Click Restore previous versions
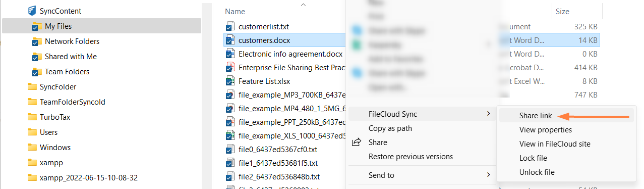644x189 pixels. pyautogui.click(x=411, y=157)
